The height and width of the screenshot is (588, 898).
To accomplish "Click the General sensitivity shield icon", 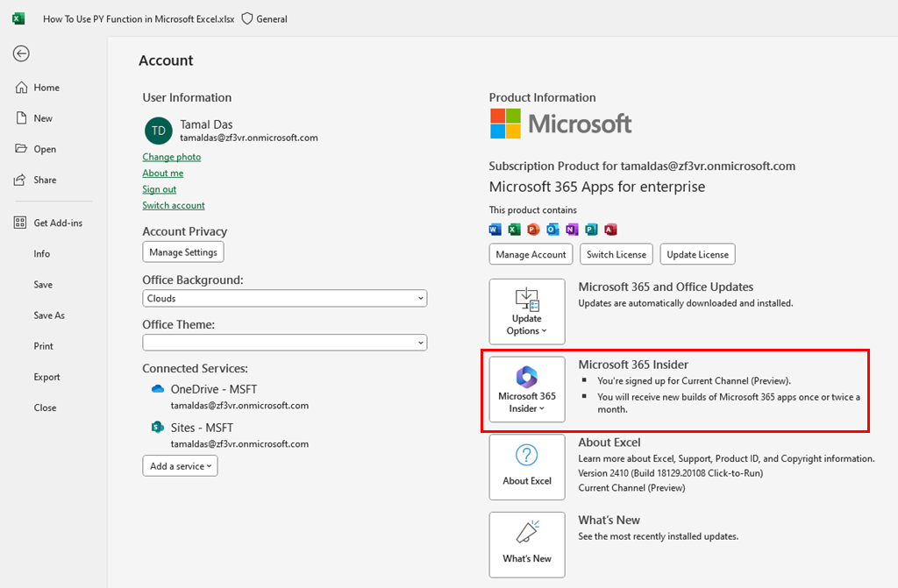I will coord(246,19).
